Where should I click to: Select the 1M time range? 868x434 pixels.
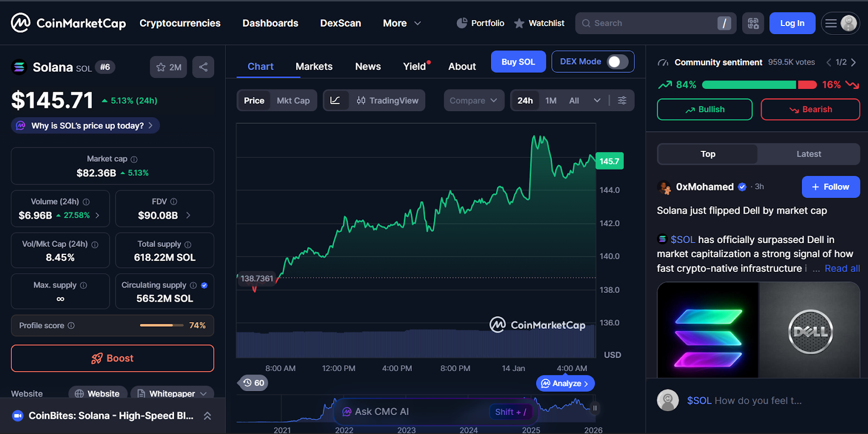(551, 100)
